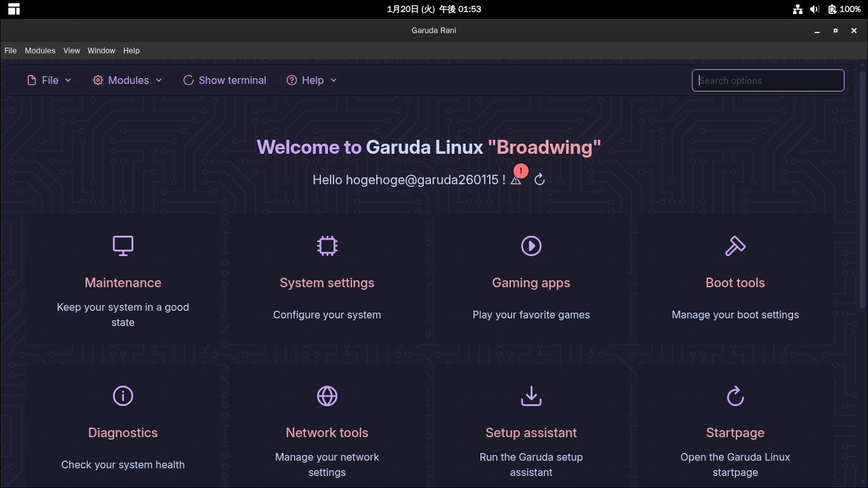Open the System settings card title
Viewport: 868px width, 488px height.
(x=327, y=283)
